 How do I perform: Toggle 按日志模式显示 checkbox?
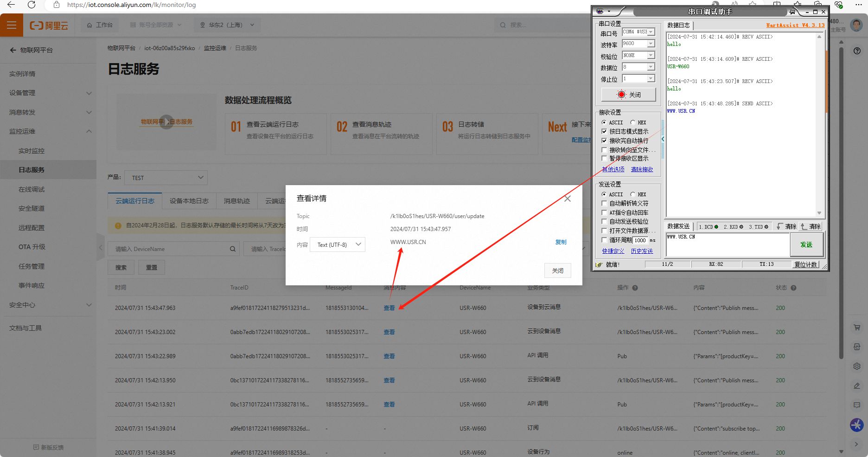604,131
